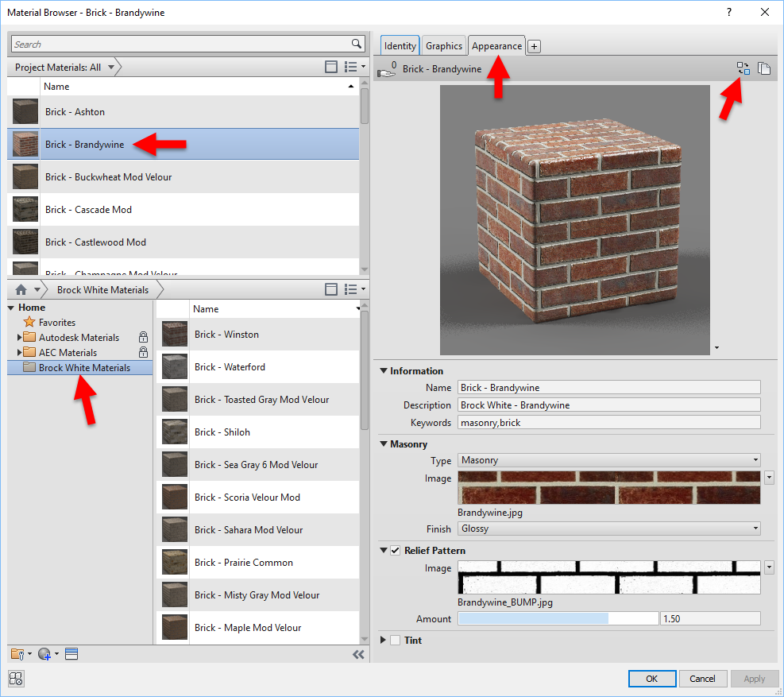Click the Apply button

(x=754, y=679)
